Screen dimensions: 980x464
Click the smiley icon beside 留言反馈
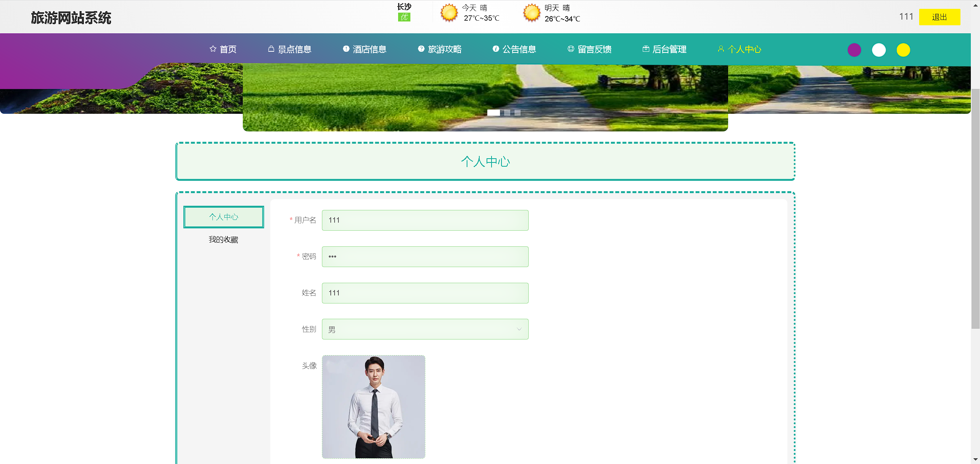coord(571,49)
